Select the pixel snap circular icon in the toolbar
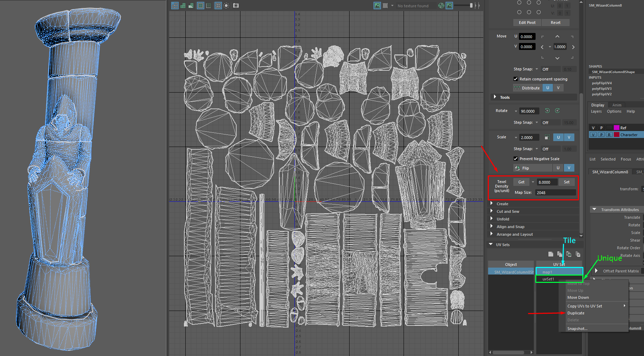 coord(226,6)
